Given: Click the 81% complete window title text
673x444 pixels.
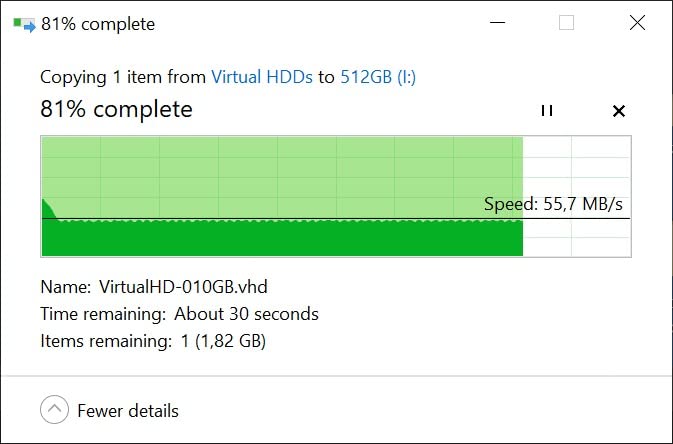Looking at the screenshot, I should [98, 24].
